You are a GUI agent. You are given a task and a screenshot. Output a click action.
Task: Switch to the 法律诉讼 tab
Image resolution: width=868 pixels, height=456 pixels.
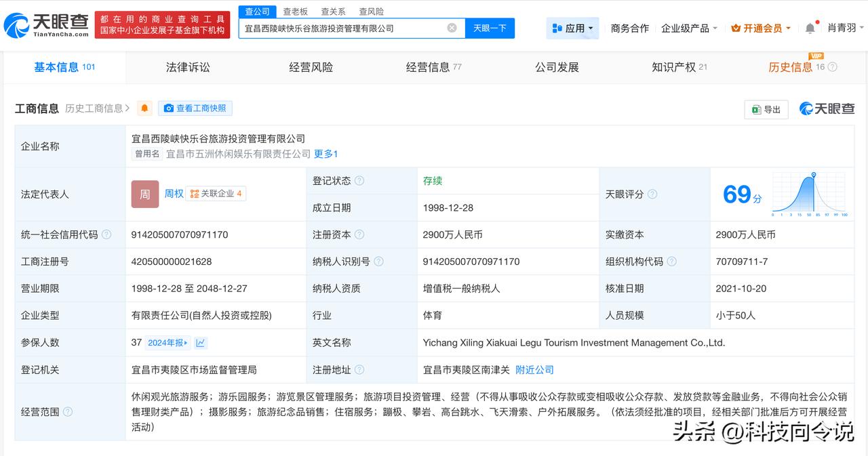pyautogui.click(x=188, y=67)
